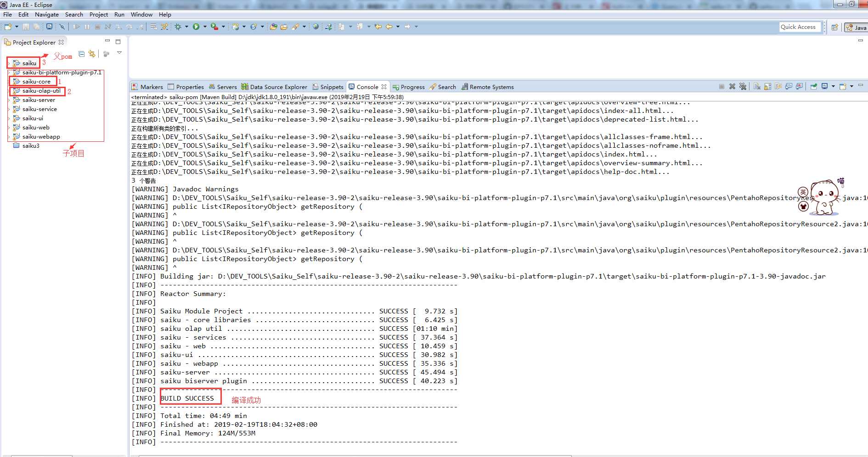Open the console monitor toolbar icon
868x457 pixels.
pos(49,27)
